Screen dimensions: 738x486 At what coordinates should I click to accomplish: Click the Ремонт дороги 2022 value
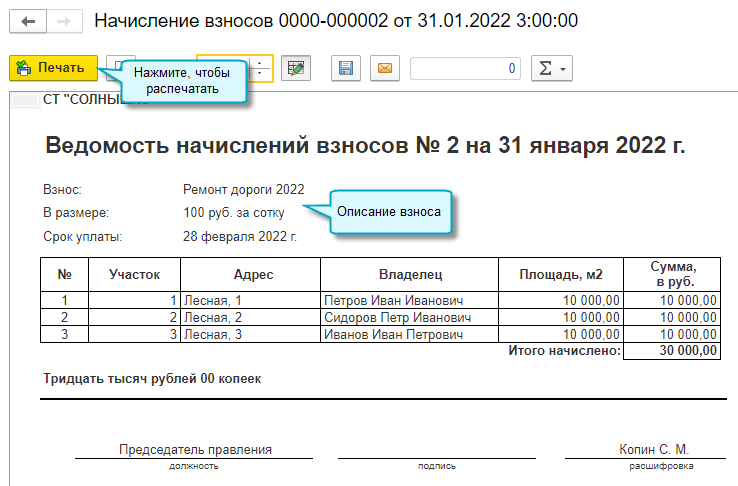pos(244,189)
